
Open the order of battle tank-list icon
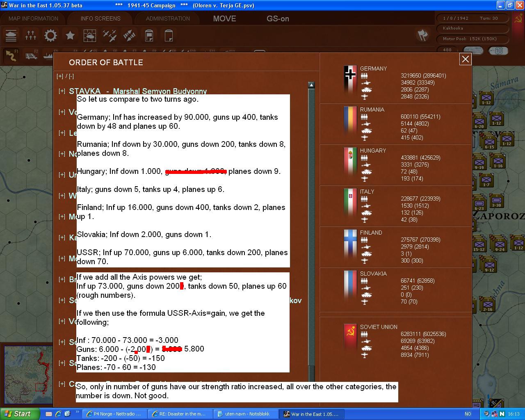[x=11, y=36]
